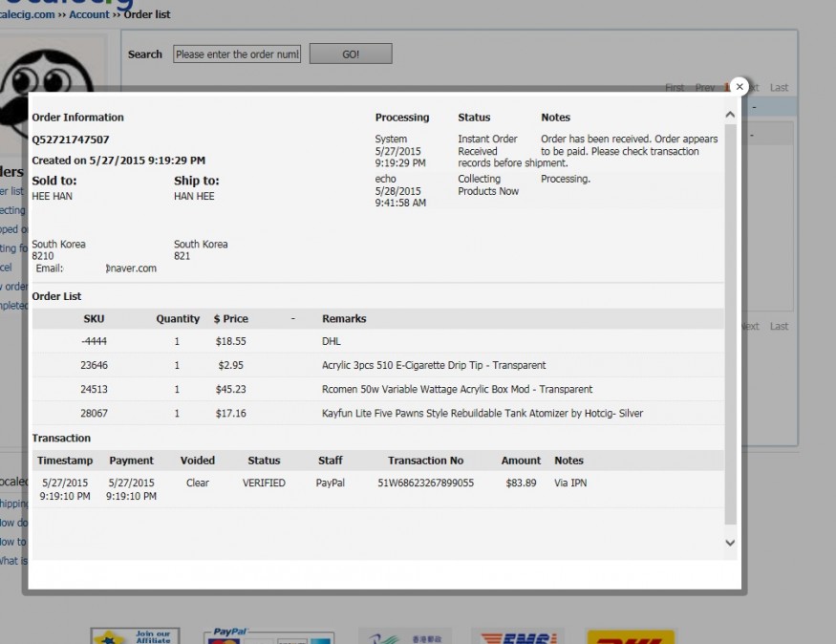836x644 pixels.
Task: Click the Sold to name HEE HAN
Action: [52, 196]
